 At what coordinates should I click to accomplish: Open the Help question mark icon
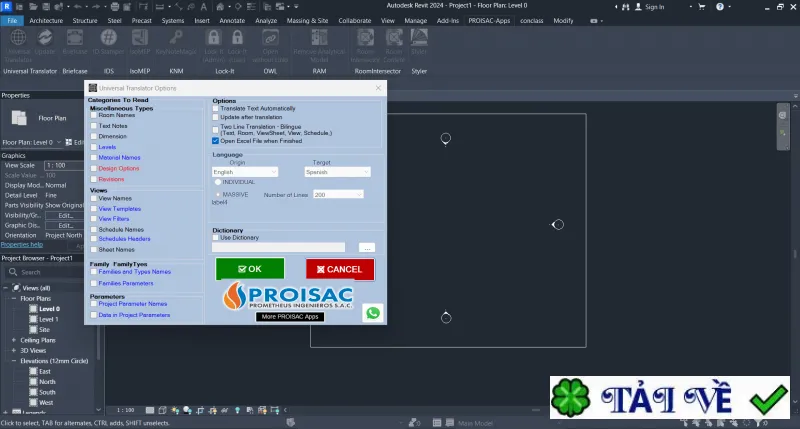pos(719,7)
